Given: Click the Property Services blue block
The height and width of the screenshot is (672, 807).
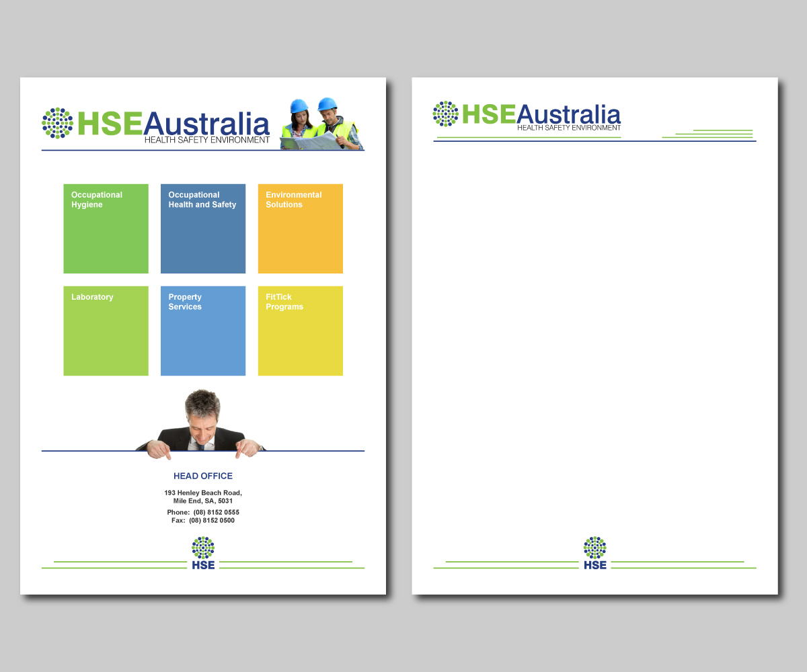Looking at the screenshot, I should (202, 331).
